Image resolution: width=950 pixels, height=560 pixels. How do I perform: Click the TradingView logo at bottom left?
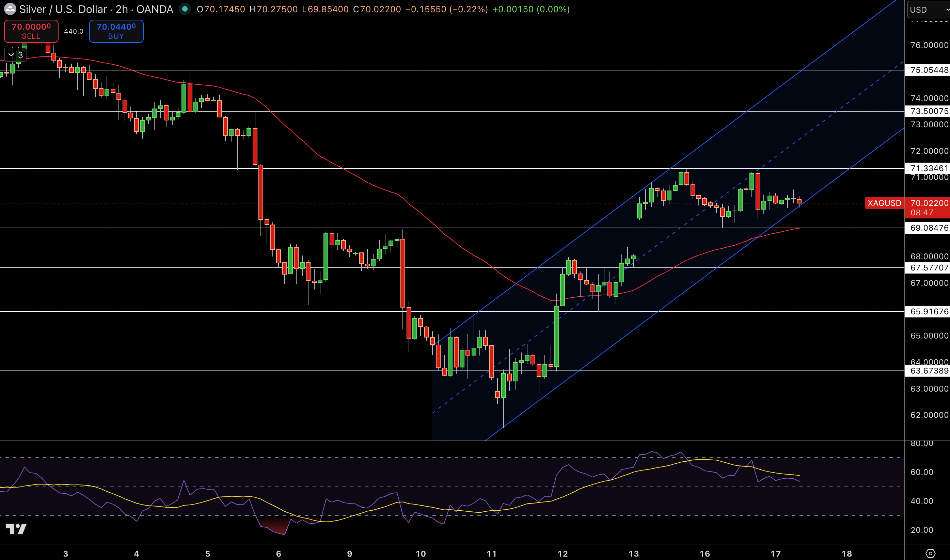[x=16, y=529]
